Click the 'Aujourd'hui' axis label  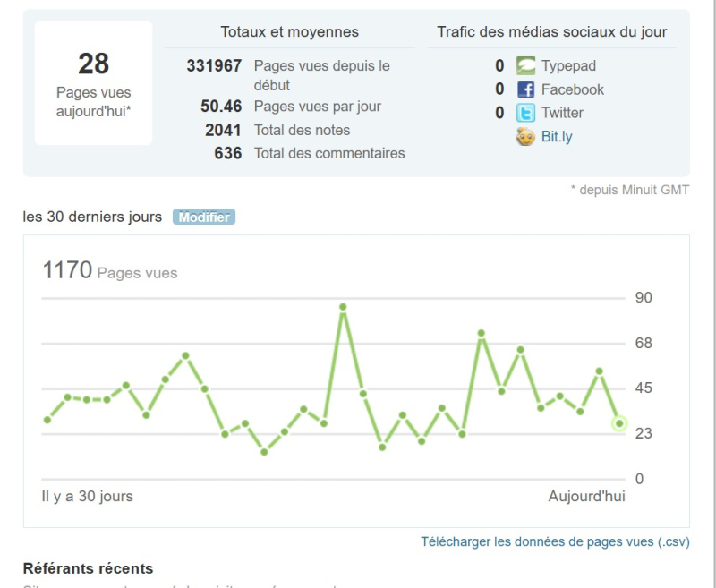[586, 496]
